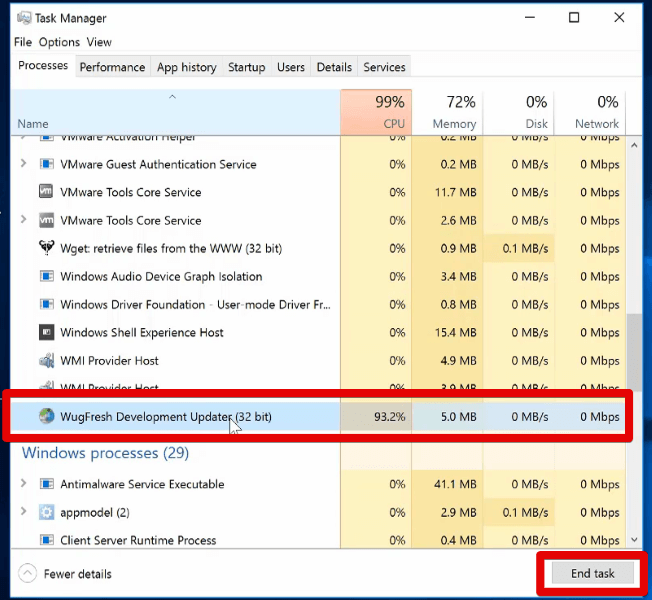Select the Processes tab
The image size is (652, 600).
click(43, 66)
